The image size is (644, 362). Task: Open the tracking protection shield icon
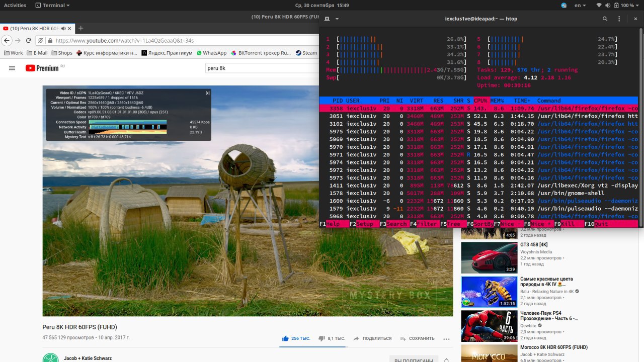point(41,41)
